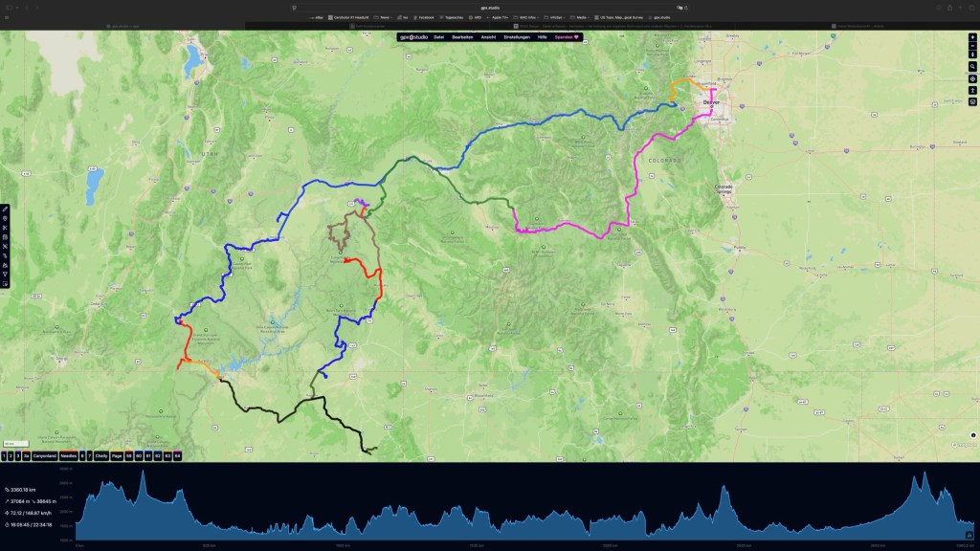Image resolution: width=980 pixels, height=551 pixels.
Task: Open the Hilfe menu
Action: point(544,36)
